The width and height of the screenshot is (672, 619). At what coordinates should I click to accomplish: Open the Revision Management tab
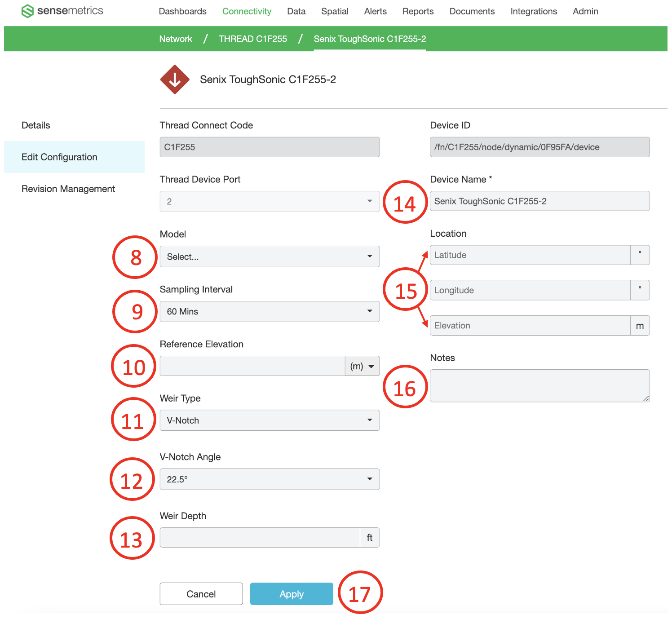68,189
